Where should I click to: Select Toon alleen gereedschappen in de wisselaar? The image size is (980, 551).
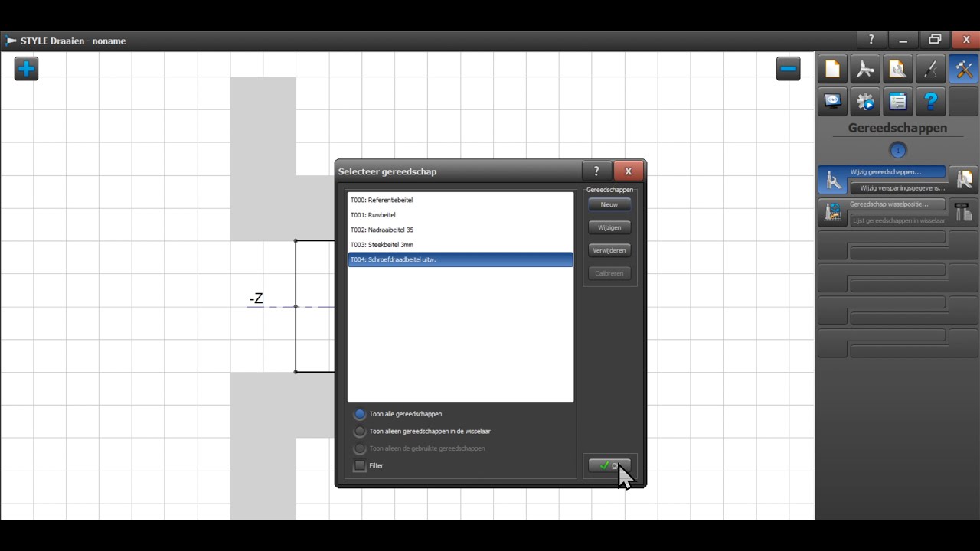click(x=422, y=432)
